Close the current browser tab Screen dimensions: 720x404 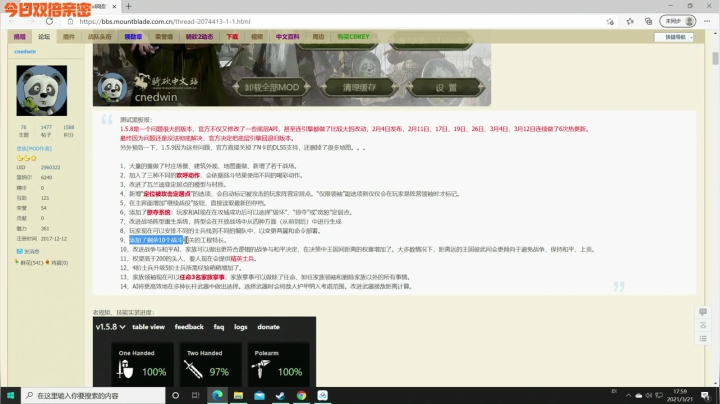(x=114, y=6)
